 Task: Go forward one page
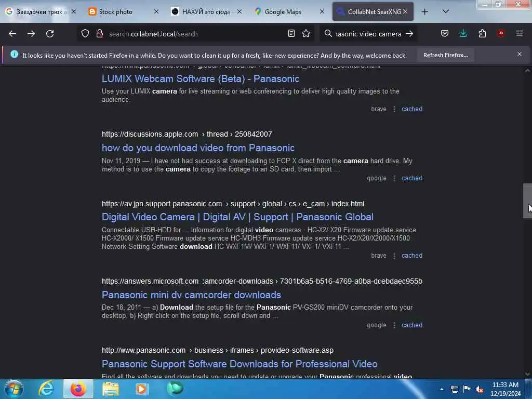(31, 34)
